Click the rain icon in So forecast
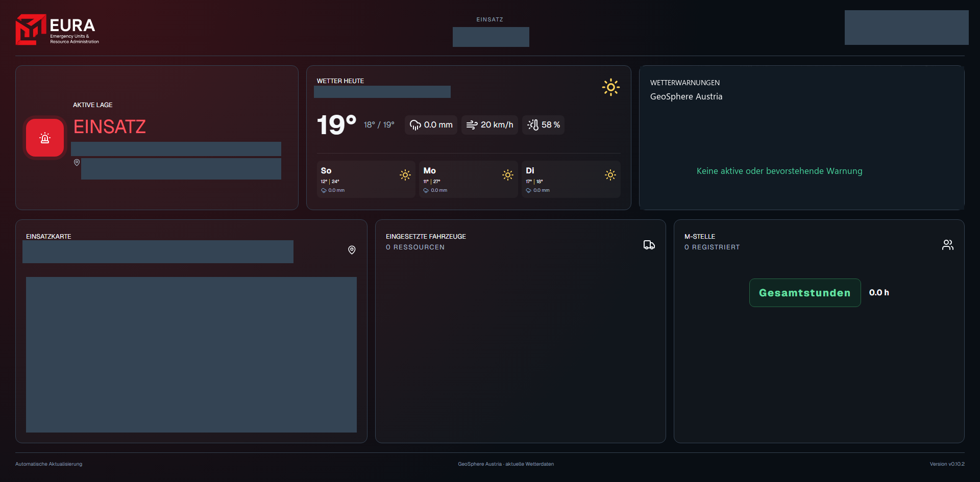980x482 pixels. [x=324, y=191]
